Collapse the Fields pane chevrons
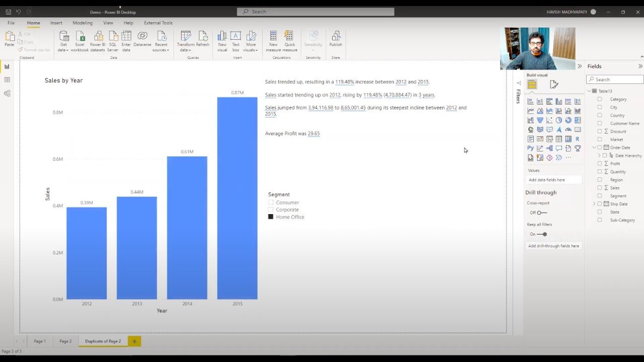 [x=640, y=66]
